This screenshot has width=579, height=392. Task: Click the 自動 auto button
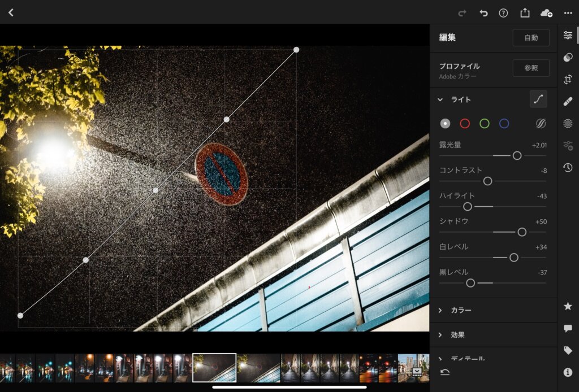coord(531,38)
